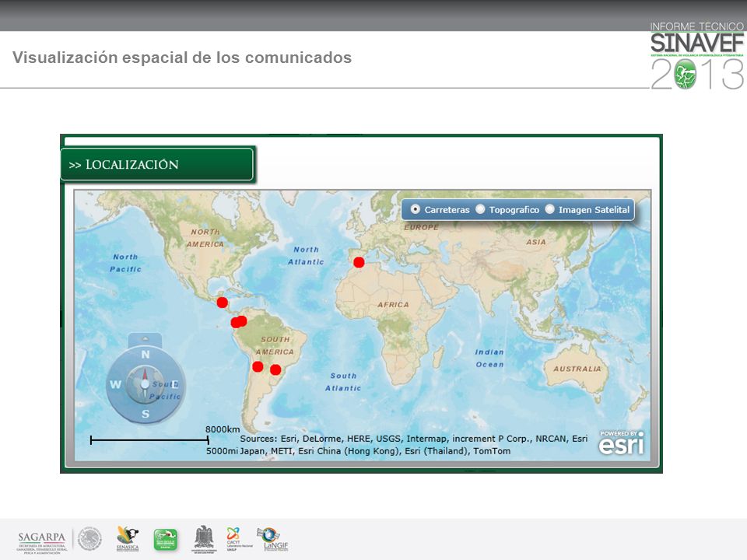Screen dimensions: 747x560
Task: Click the North Pacific map label
Action: pyautogui.click(x=125, y=263)
